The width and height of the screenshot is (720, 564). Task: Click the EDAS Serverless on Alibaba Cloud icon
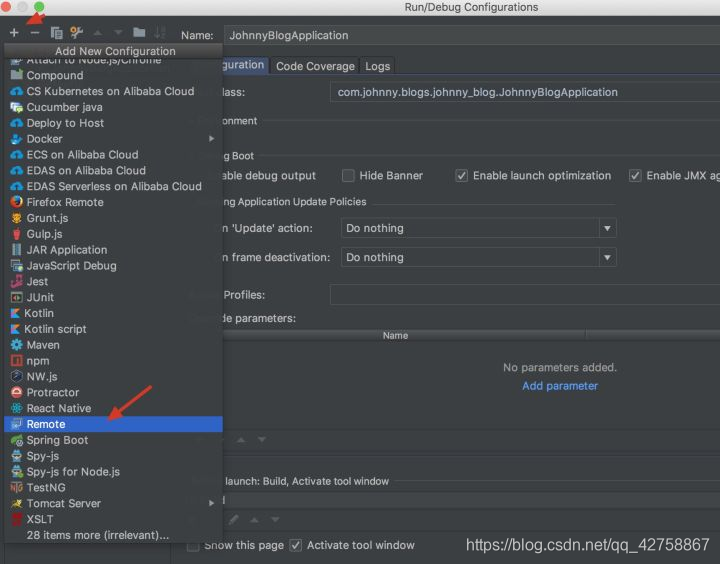(x=17, y=186)
